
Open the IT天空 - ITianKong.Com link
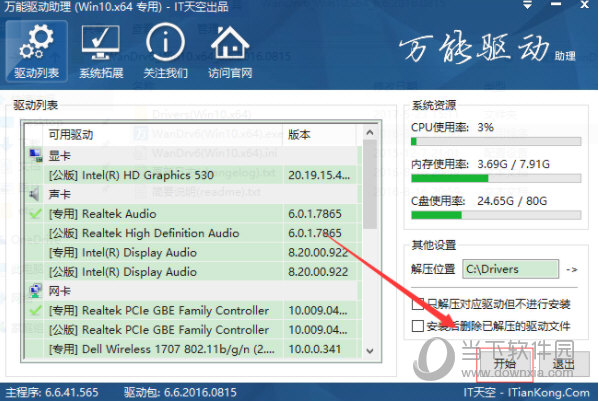526,392
